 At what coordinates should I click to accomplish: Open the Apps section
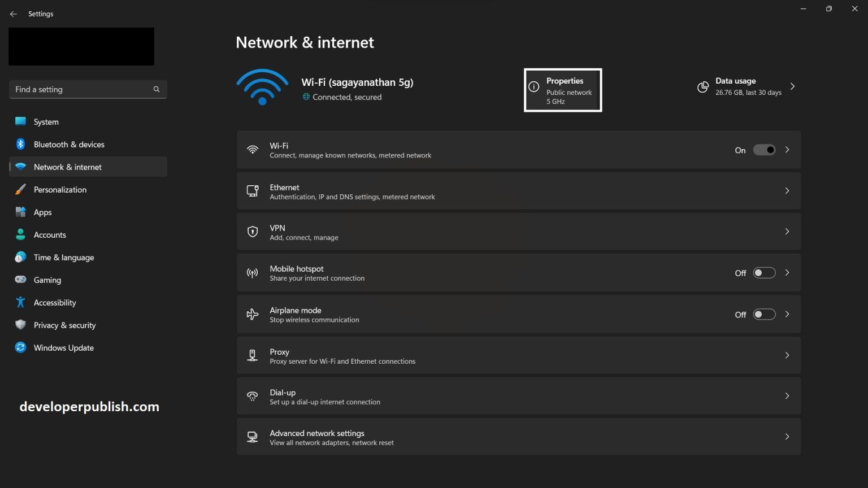click(x=42, y=212)
